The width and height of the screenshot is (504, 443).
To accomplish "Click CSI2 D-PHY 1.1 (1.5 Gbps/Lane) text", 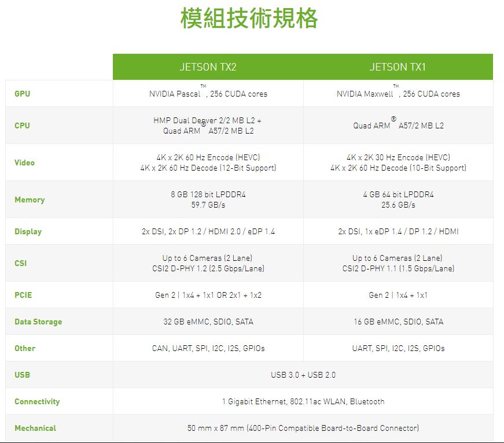I will (398, 268).
